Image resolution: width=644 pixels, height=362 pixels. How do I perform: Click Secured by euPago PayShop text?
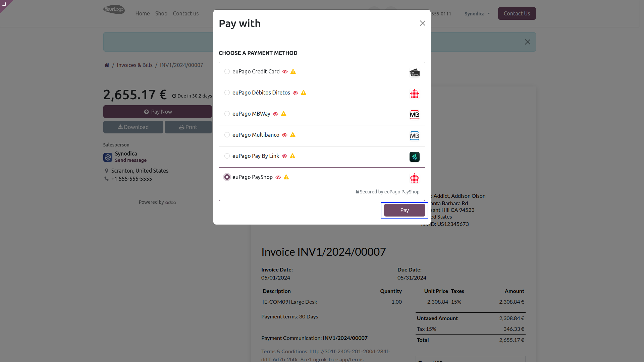pos(387,192)
